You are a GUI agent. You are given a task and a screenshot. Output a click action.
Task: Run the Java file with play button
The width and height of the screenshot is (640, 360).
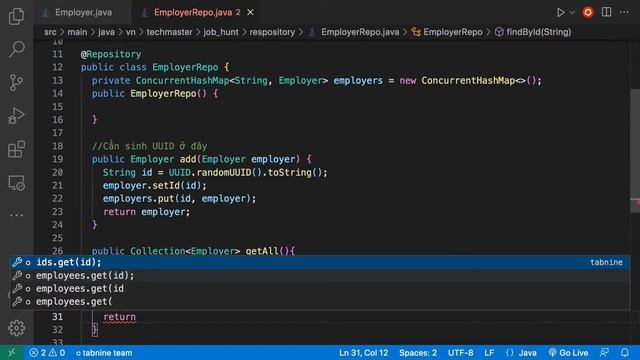point(560,13)
